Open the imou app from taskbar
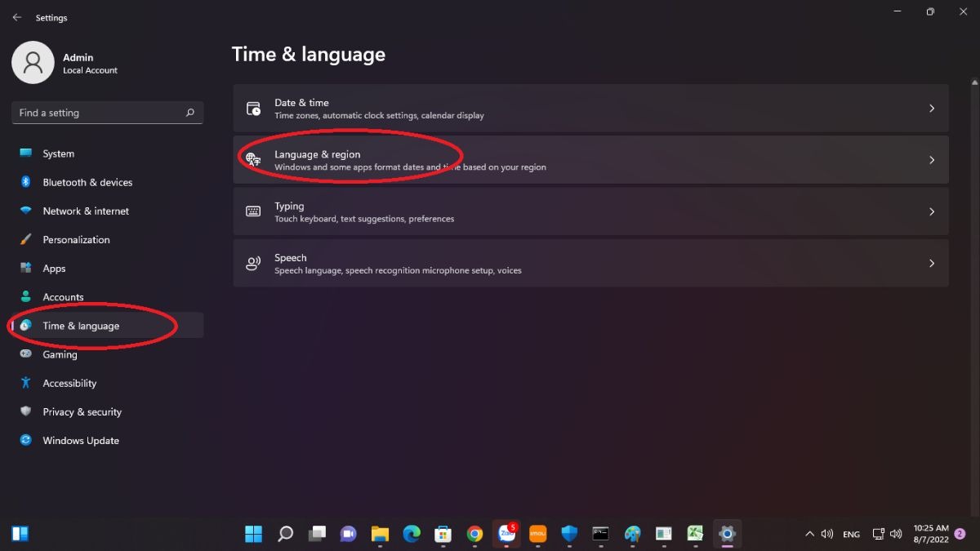Screen dimensions: 980x551 tap(537, 534)
